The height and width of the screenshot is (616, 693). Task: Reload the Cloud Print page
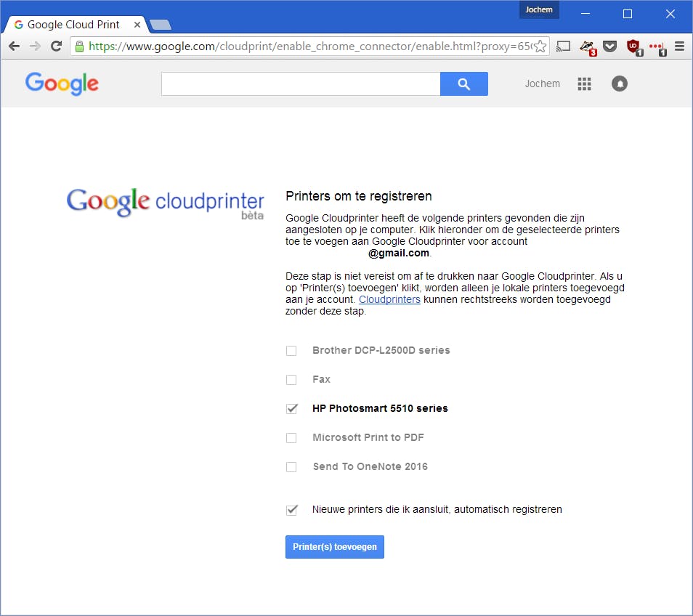coord(56,46)
